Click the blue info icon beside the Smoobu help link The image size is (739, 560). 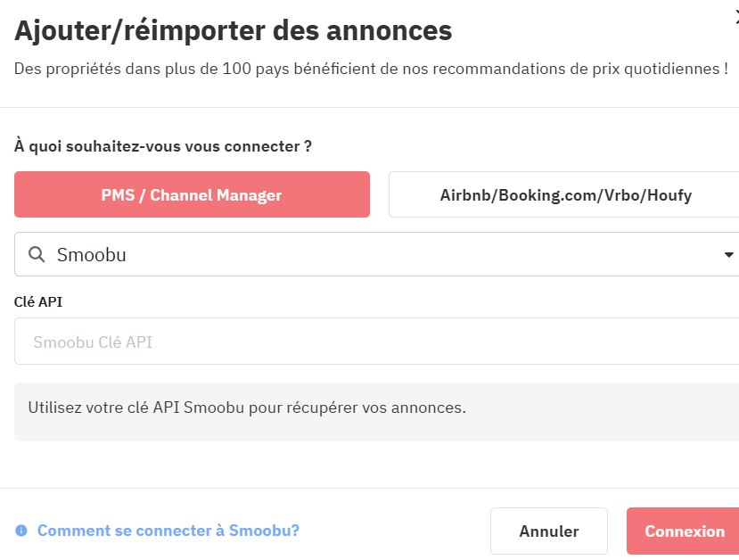tap(21, 531)
